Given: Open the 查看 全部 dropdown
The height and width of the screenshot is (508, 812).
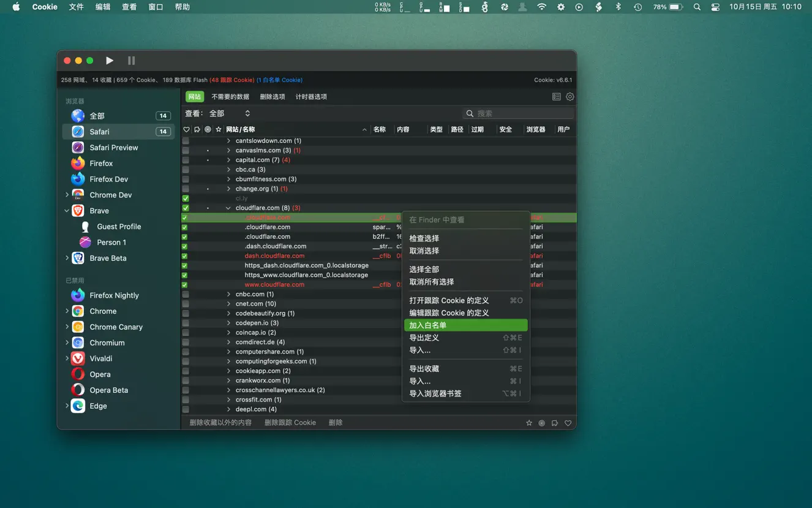Looking at the screenshot, I should click(x=230, y=113).
